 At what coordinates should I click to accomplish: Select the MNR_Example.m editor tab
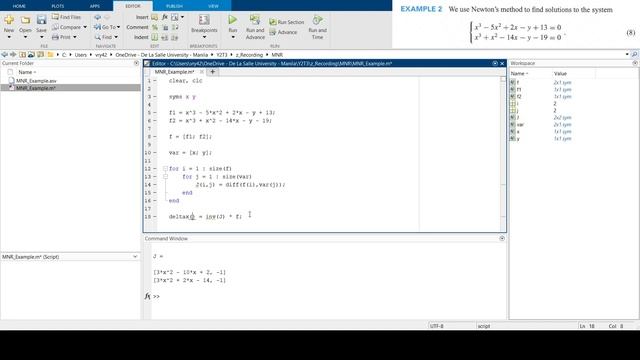coord(174,72)
